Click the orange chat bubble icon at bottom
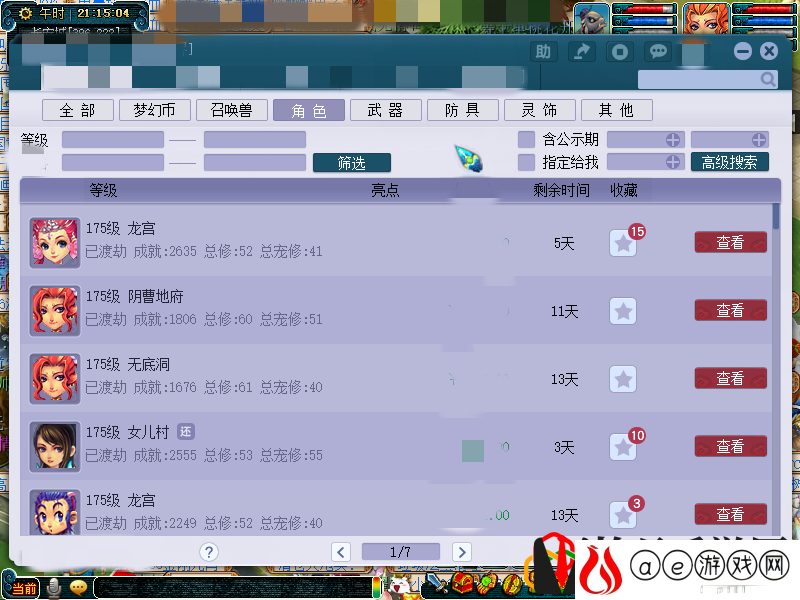Image resolution: width=800 pixels, height=600 pixels. click(78, 588)
